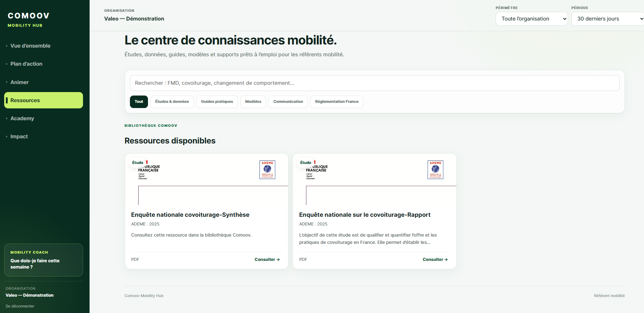Click Comoov Mobility Hub footer text

coord(144,296)
